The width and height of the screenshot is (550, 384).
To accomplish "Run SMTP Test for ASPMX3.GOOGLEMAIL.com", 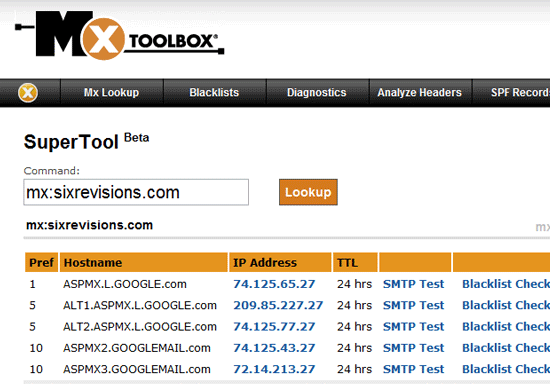I will point(414,369).
